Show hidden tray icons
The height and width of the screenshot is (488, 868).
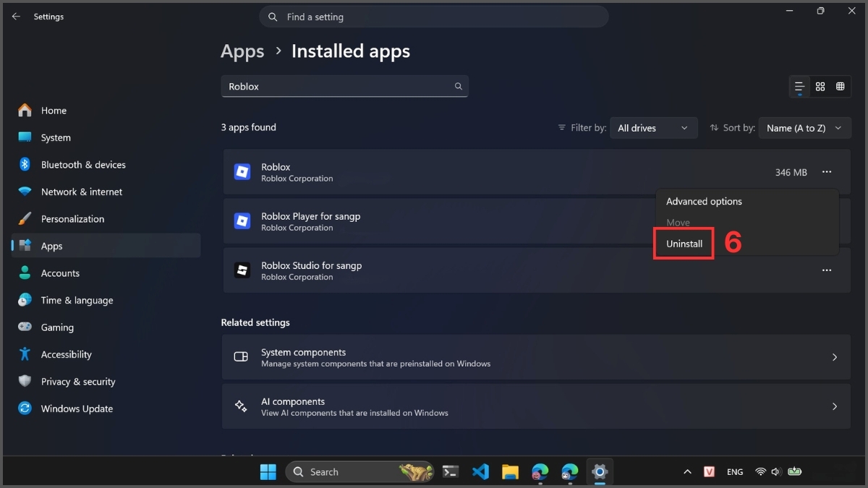(x=687, y=471)
